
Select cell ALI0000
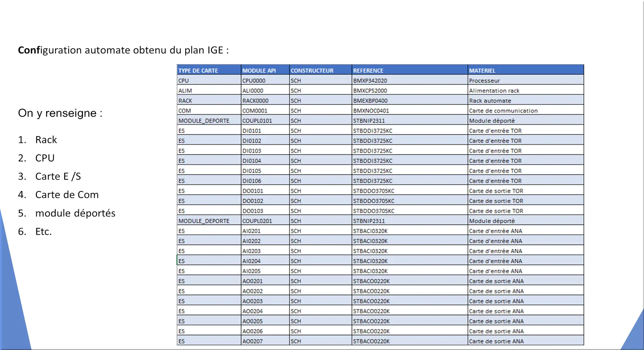pyautogui.click(x=265, y=91)
